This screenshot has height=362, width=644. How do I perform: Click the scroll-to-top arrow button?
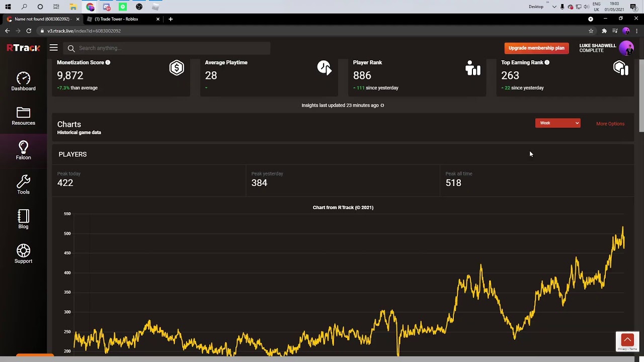(627, 340)
